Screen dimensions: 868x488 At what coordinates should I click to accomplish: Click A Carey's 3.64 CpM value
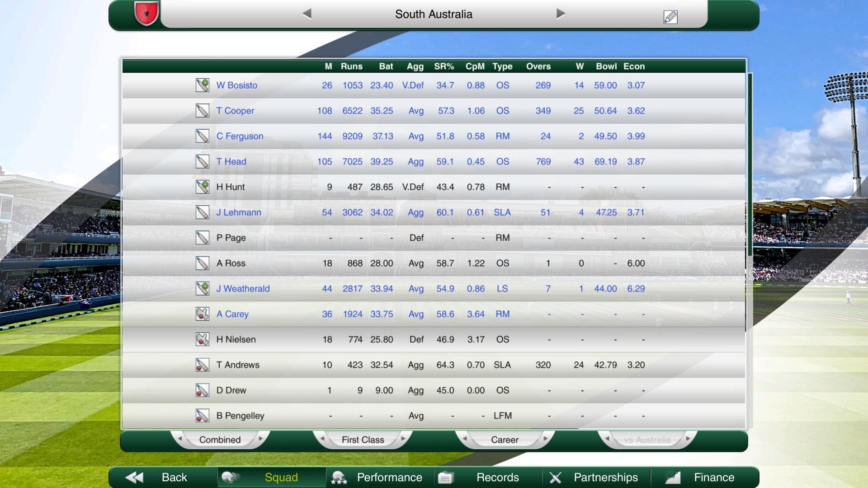coord(476,314)
